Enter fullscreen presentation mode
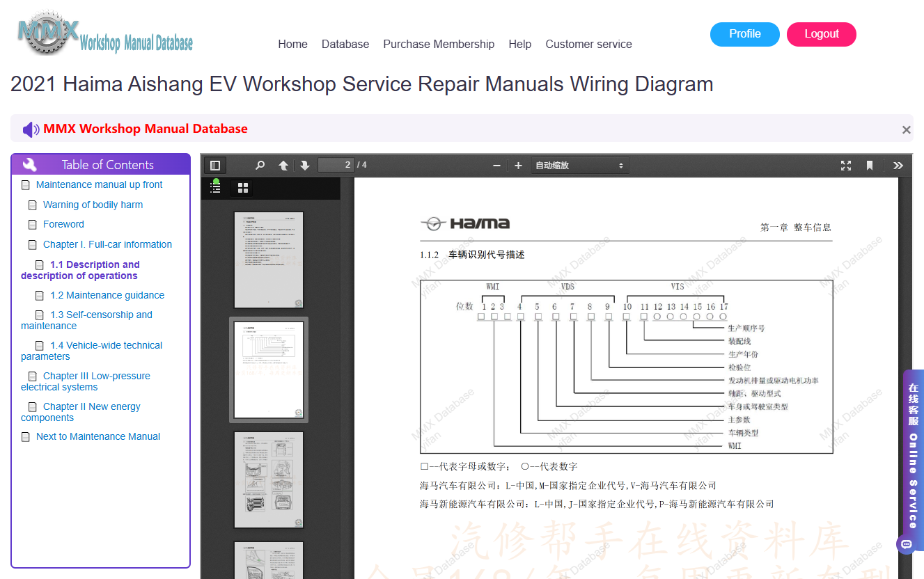924x579 pixels. click(x=846, y=166)
